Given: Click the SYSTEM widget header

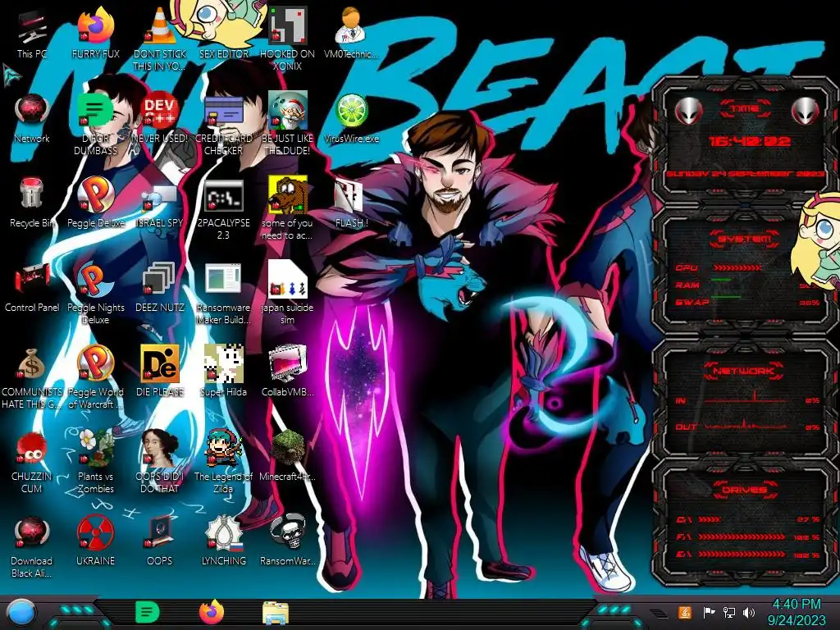Looking at the screenshot, I should pyautogui.click(x=745, y=239).
